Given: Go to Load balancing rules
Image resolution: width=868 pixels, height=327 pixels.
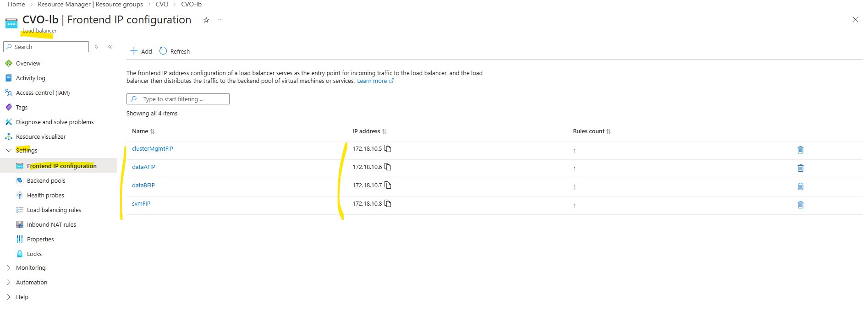Looking at the screenshot, I should (54, 210).
